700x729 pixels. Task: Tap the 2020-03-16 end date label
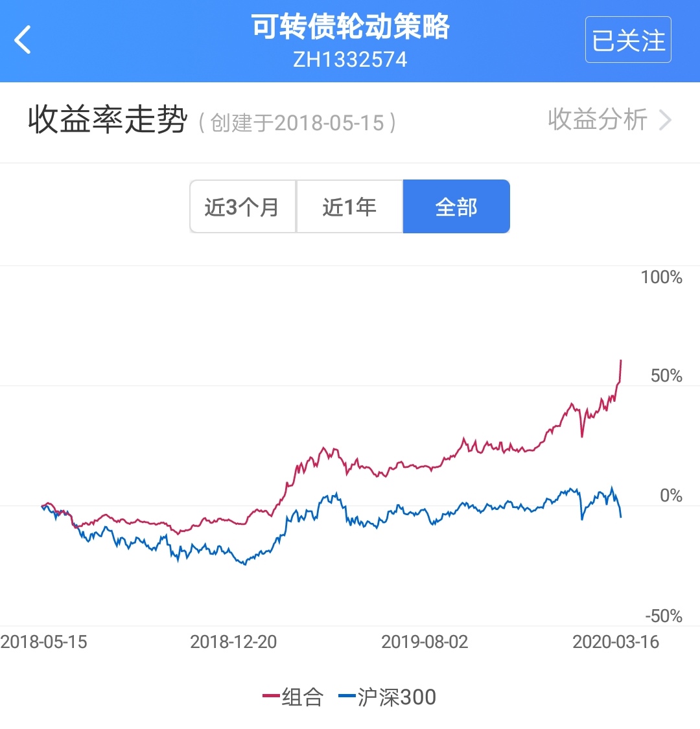pos(615,642)
